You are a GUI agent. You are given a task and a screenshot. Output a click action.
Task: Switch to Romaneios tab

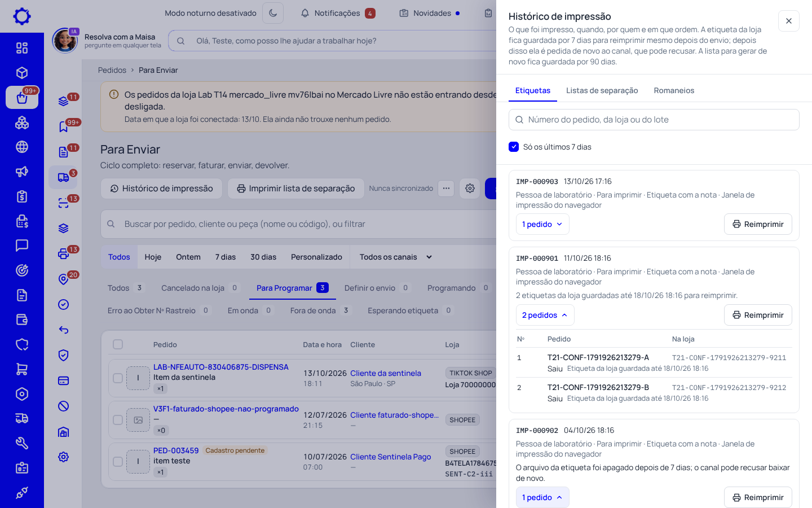point(674,90)
